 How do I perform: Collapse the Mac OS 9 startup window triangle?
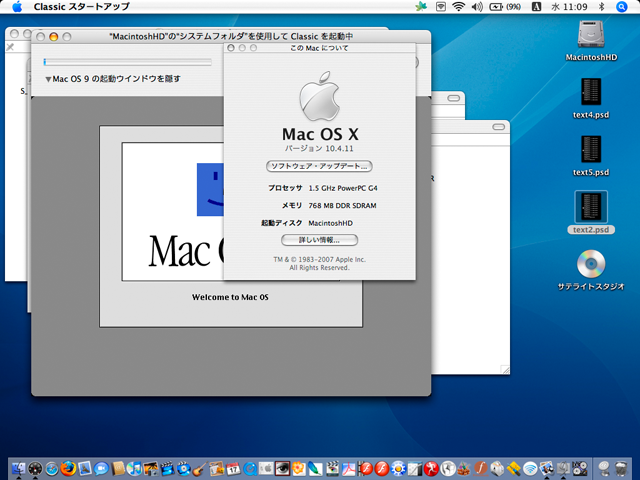click(48, 79)
